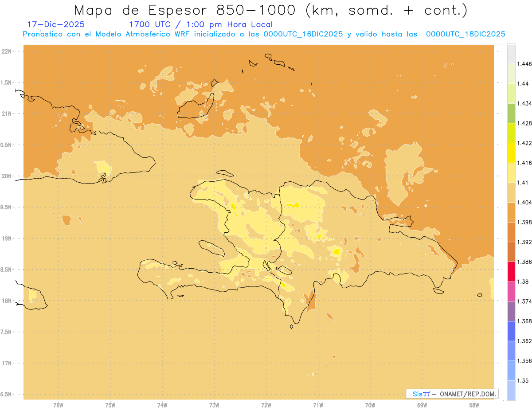Click the bright yellow segment between 1.416 and 1.422
The height and width of the screenshot is (411, 532).
511,153
